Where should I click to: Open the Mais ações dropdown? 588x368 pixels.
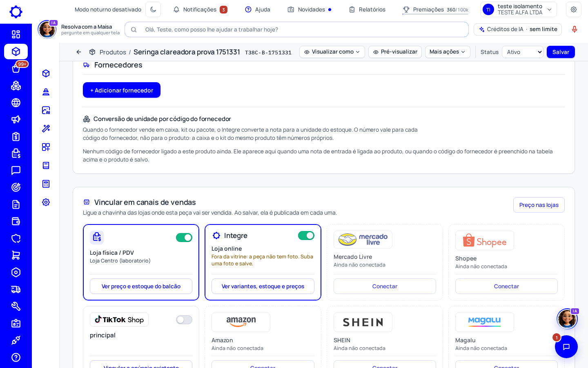coord(448,52)
